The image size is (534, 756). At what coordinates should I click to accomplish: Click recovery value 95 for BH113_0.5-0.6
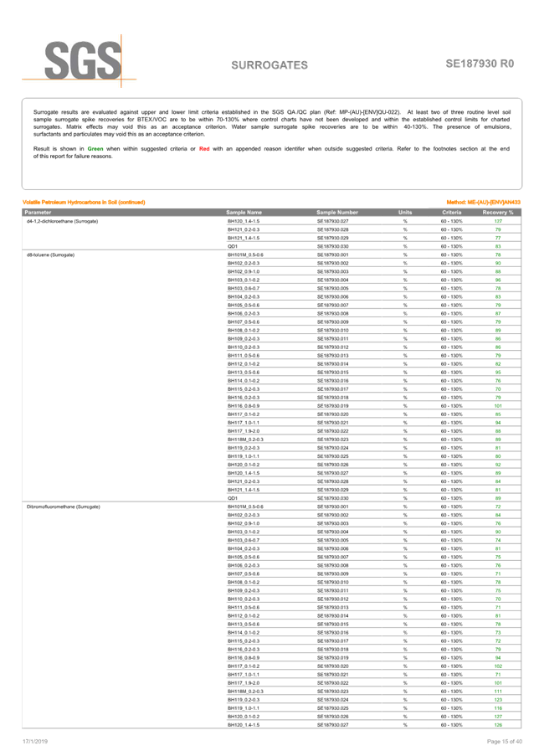pos(498,373)
